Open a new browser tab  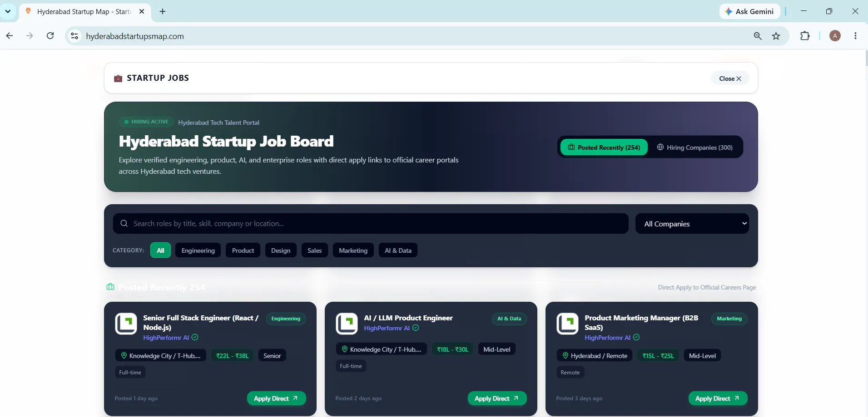click(x=163, y=11)
